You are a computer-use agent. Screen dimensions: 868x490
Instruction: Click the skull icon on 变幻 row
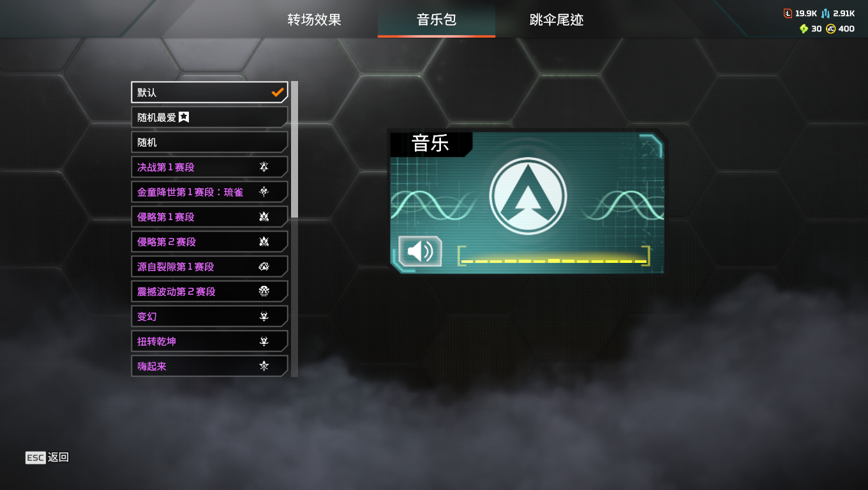pyautogui.click(x=264, y=316)
